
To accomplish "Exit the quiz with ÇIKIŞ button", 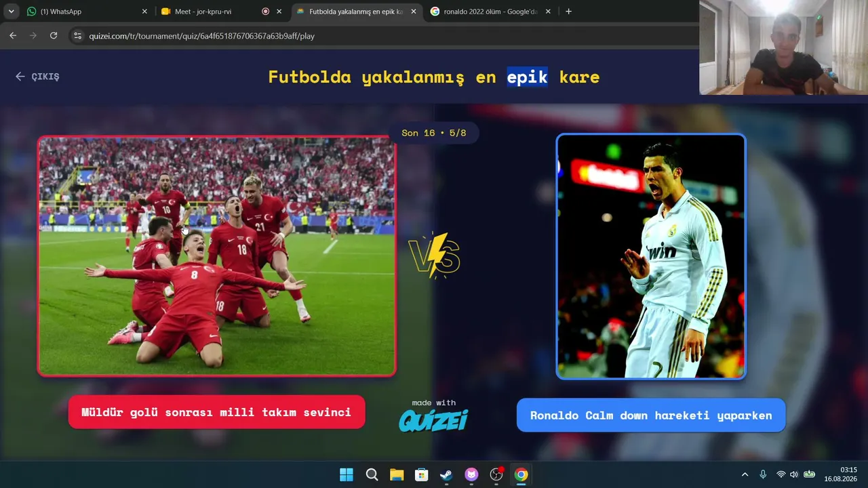I will point(37,77).
